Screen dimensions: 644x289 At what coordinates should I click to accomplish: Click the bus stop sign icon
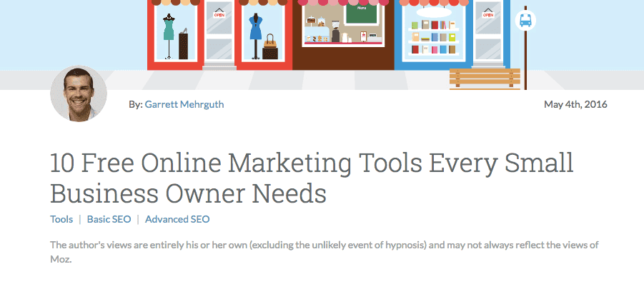pyautogui.click(x=525, y=20)
